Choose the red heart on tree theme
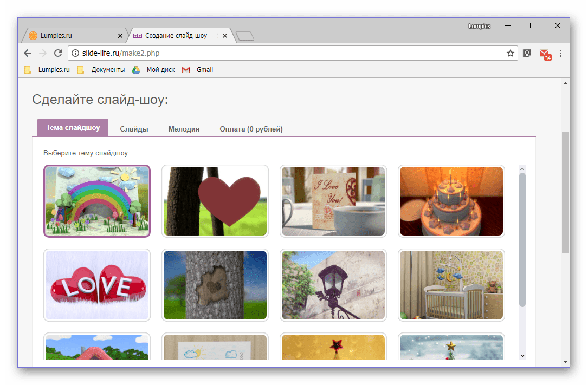Screen dimensions: 588x385 pos(215,201)
